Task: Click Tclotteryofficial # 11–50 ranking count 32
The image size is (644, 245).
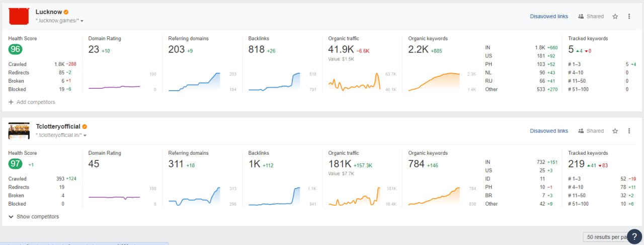Action: pyautogui.click(x=623, y=196)
